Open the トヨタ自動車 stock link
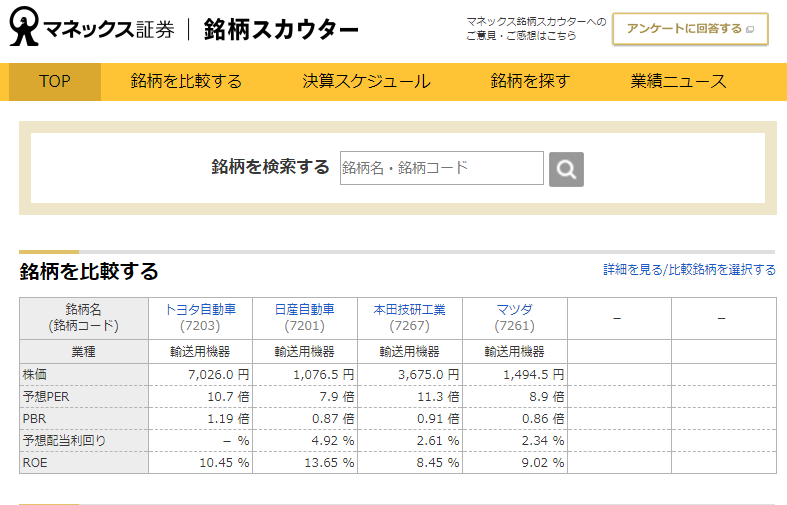Viewport: 787px width, 505px height. [200, 309]
